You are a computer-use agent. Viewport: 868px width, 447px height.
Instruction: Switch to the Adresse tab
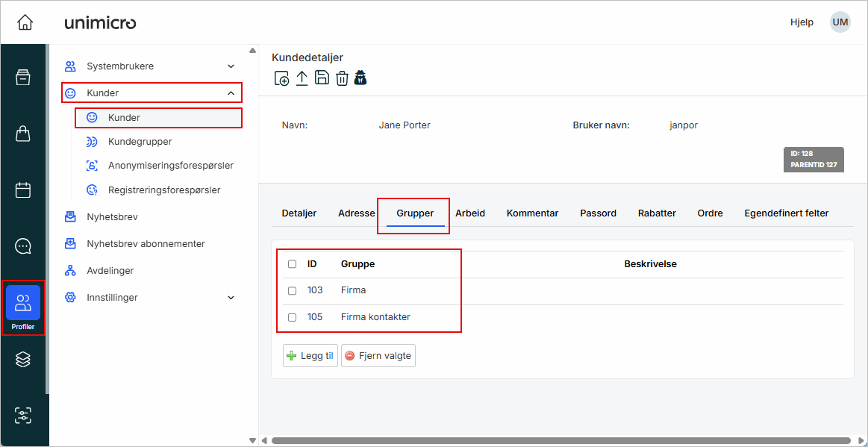click(357, 213)
